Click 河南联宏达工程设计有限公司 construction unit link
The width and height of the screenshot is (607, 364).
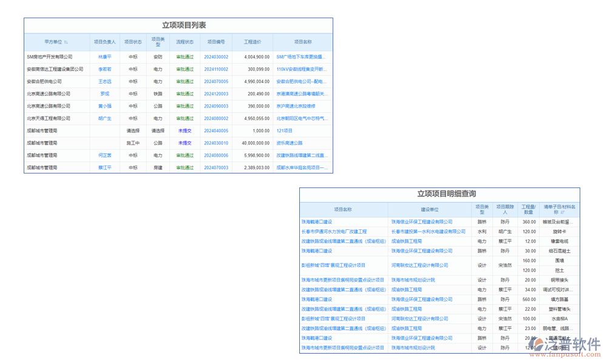tap(419, 265)
